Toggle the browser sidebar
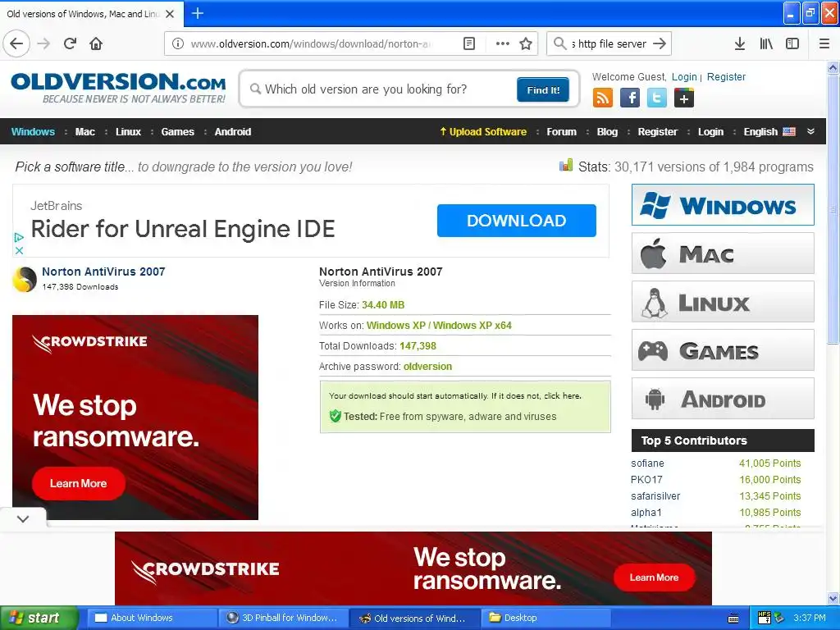 pyautogui.click(x=792, y=43)
